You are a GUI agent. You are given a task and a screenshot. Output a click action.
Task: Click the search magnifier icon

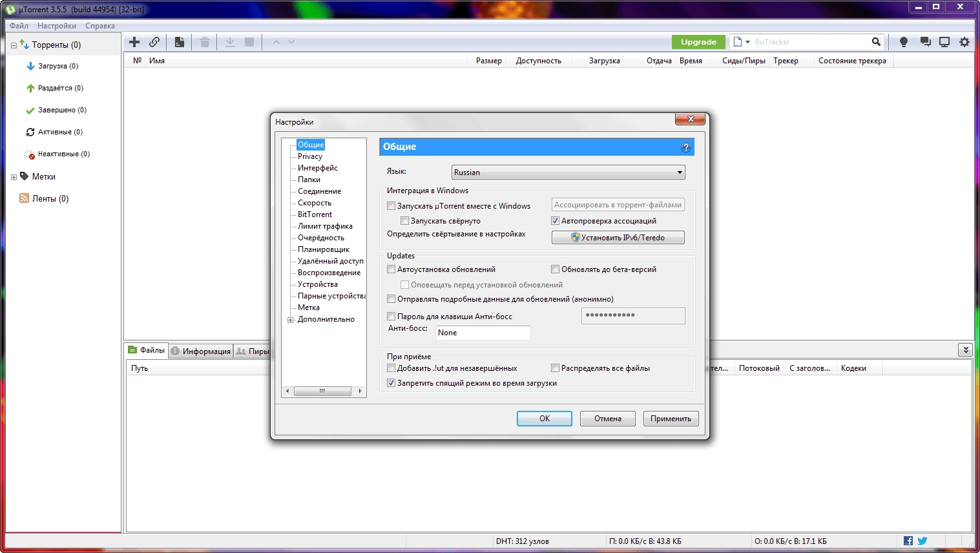tap(876, 42)
